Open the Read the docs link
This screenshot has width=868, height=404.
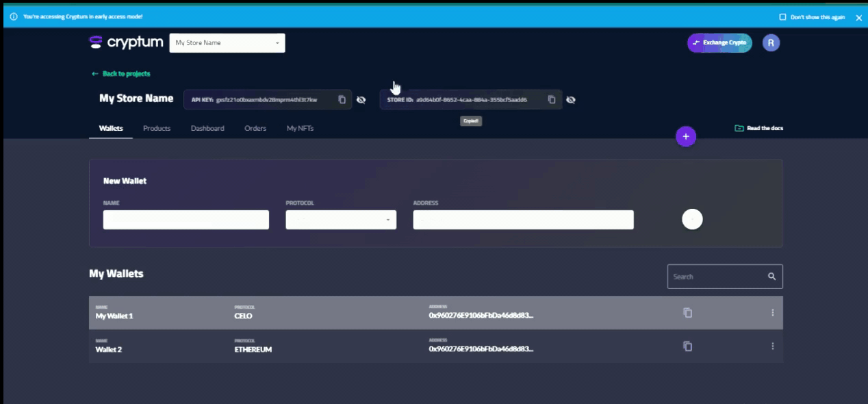pos(759,128)
